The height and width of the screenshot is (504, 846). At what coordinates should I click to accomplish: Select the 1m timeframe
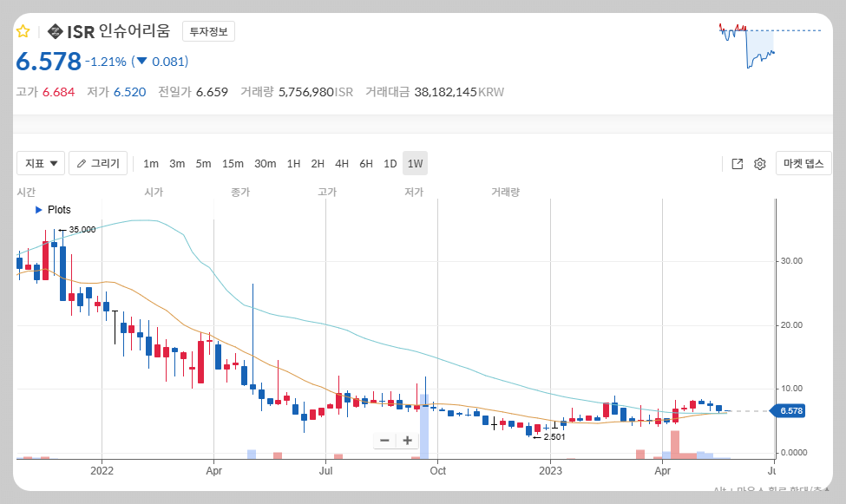150,163
